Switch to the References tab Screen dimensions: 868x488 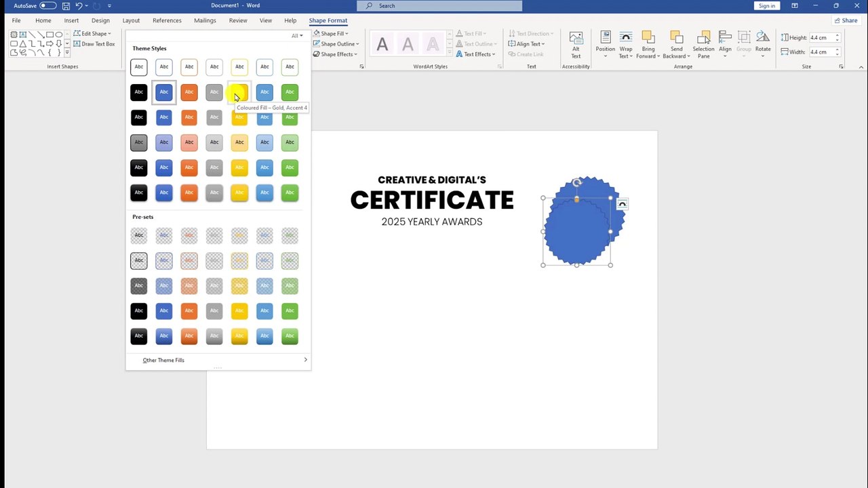(167, 20)
